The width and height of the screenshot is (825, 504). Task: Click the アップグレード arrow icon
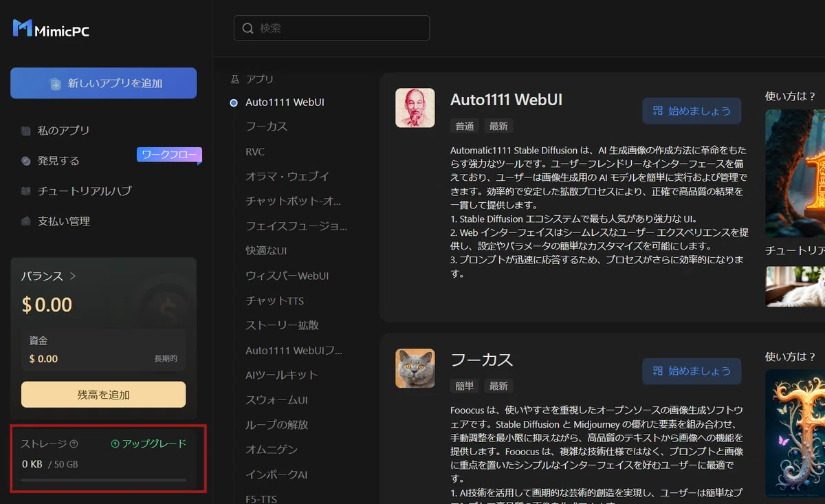click(115, 444)
